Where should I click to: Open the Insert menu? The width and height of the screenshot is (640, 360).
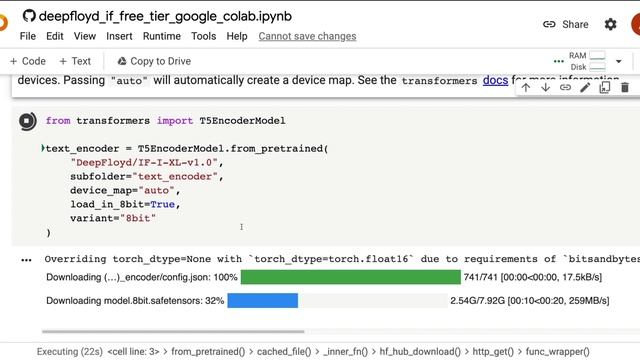coord(119,36)
